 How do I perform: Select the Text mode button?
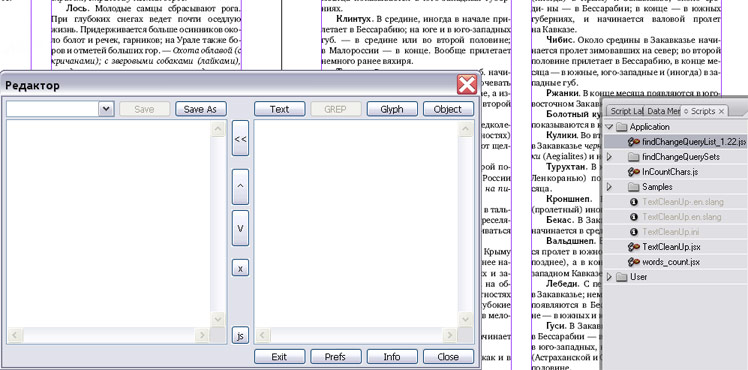pyautogui.click(x=280, y=109)
